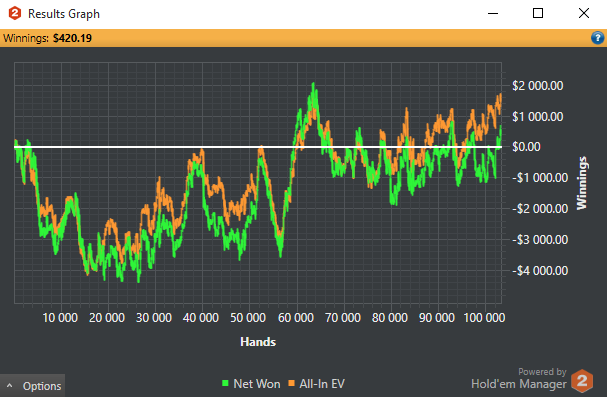Click the 70 000 hands axis label
Screen dimensions: 607x397
[x=343, y=318]
